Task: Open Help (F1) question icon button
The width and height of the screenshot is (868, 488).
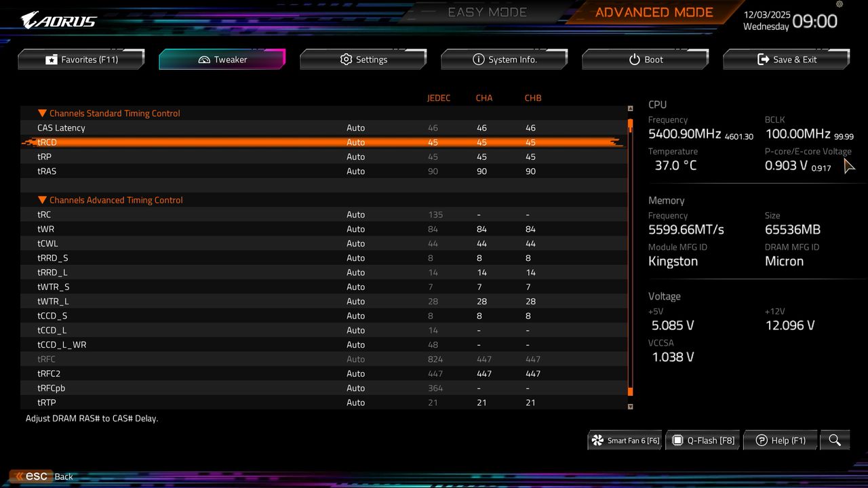Action: click(x=781, y=441)
